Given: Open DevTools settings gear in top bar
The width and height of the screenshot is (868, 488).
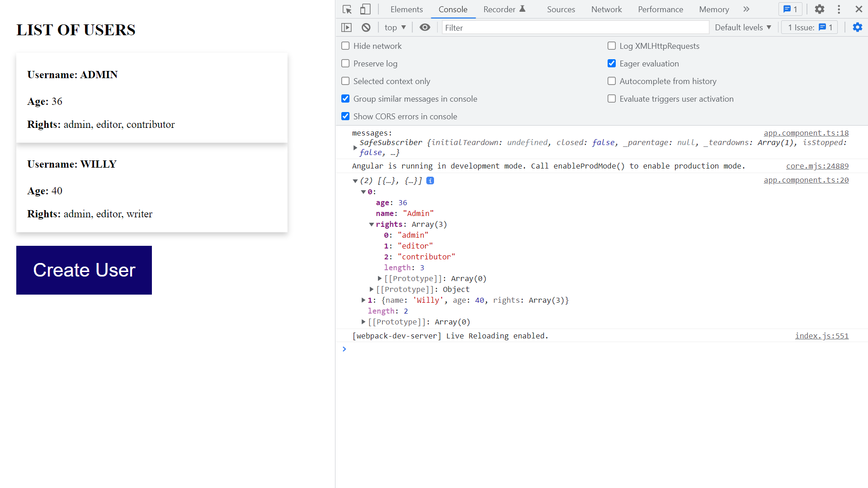Looking at the screenshot, I should point(819,9).
